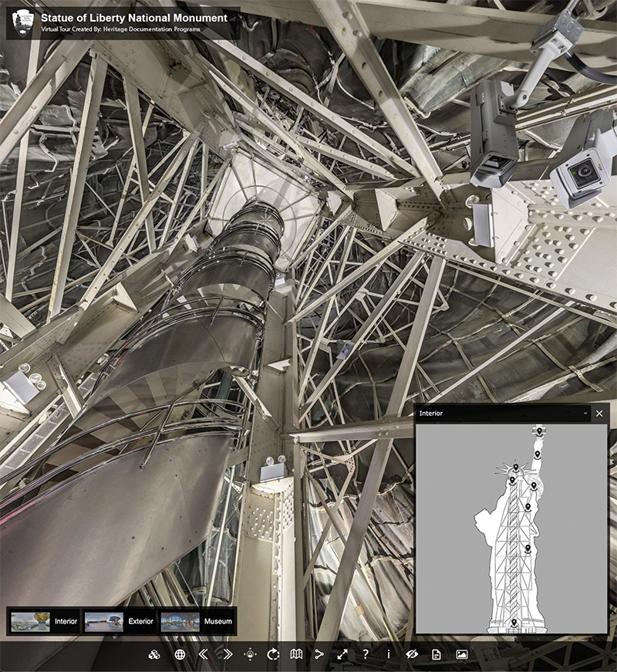Advance to next panorama with double-right chevrons
The image size is (617, 672).
point(228,654)
